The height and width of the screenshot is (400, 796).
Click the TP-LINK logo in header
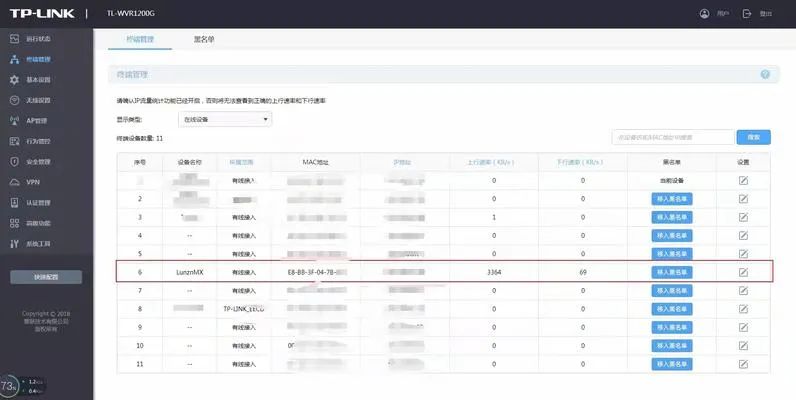42,14
